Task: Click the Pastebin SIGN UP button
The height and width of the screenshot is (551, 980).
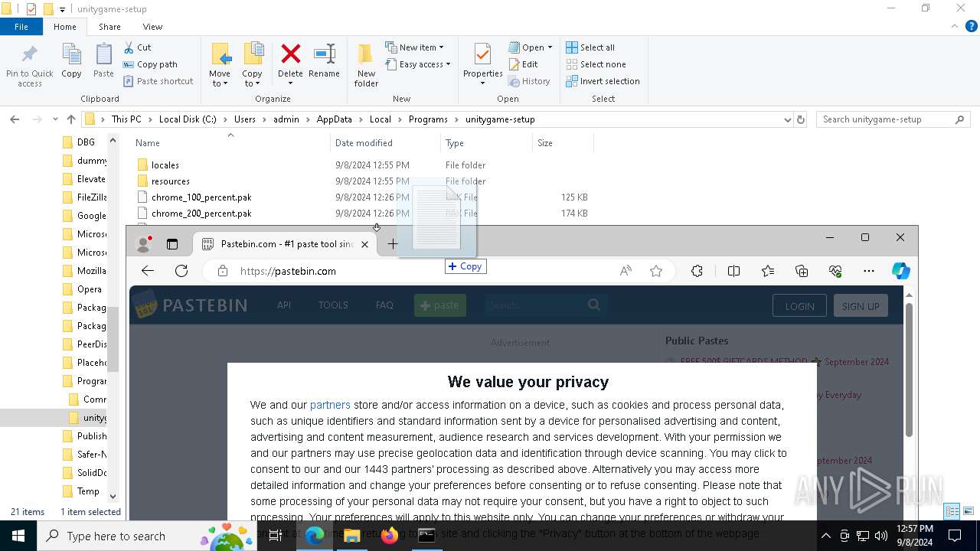Action: click(x=861, y=305)
